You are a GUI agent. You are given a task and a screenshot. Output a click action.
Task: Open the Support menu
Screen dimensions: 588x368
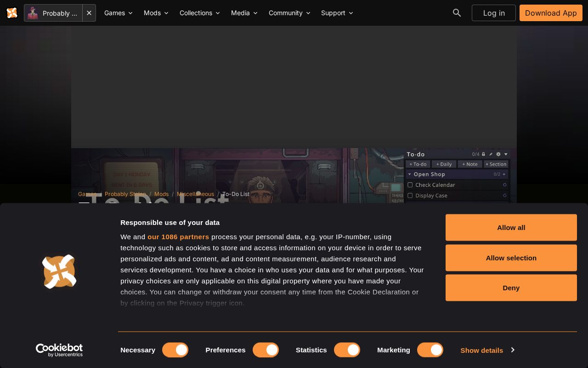337,13
